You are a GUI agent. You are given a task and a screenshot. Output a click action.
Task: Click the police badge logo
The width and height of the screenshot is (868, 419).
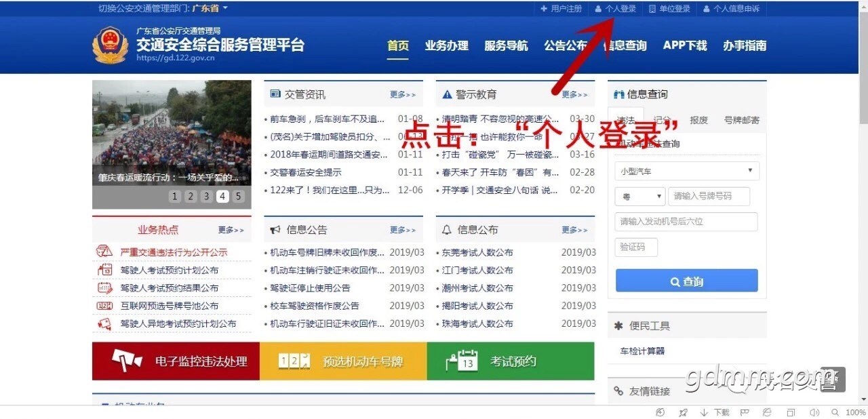coord(109,45)
